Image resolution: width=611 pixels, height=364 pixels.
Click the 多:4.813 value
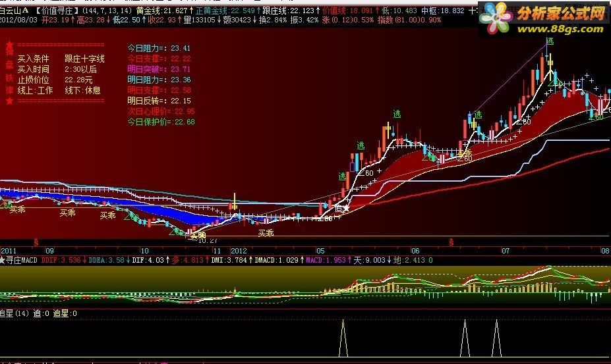188,260
